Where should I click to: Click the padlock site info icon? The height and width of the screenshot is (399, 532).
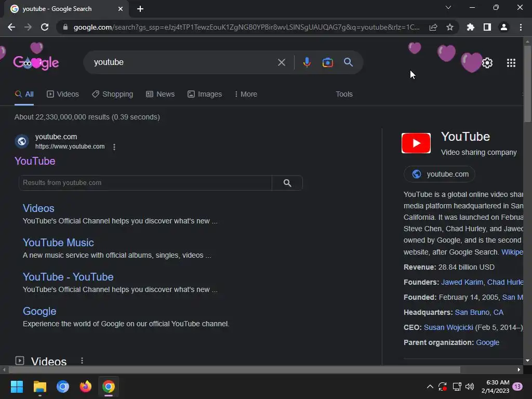tap(65, 27)
